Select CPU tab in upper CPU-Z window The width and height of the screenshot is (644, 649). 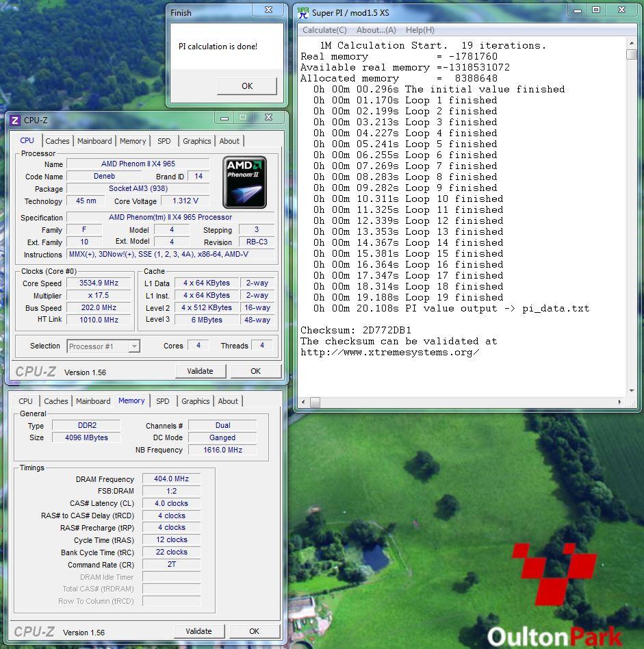coord(27,141)
